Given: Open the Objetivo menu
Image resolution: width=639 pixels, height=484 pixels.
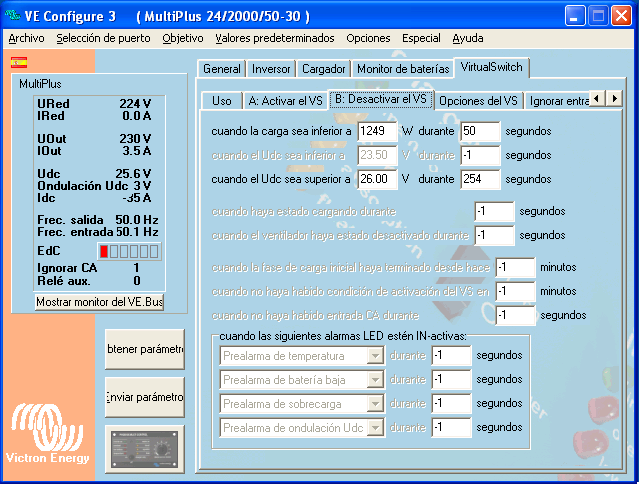Looking at the screenshot, I should pos(183,38).
